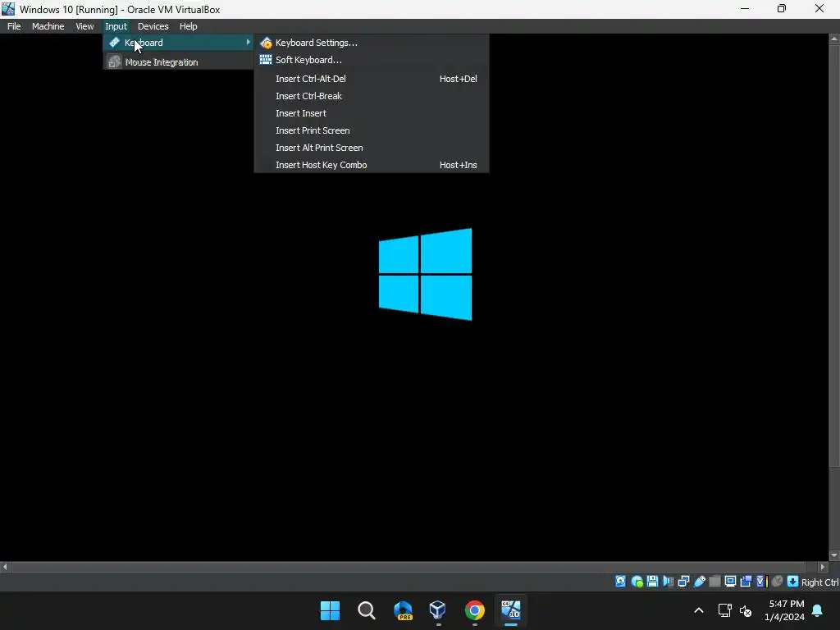Click network tray icon
The width and height of the screenshot is (840, 630).
[x=725, y=610]
